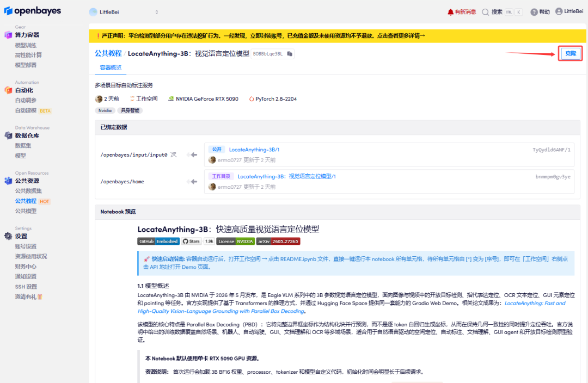Click the /openbayes/home path text

tap(122, 182)
